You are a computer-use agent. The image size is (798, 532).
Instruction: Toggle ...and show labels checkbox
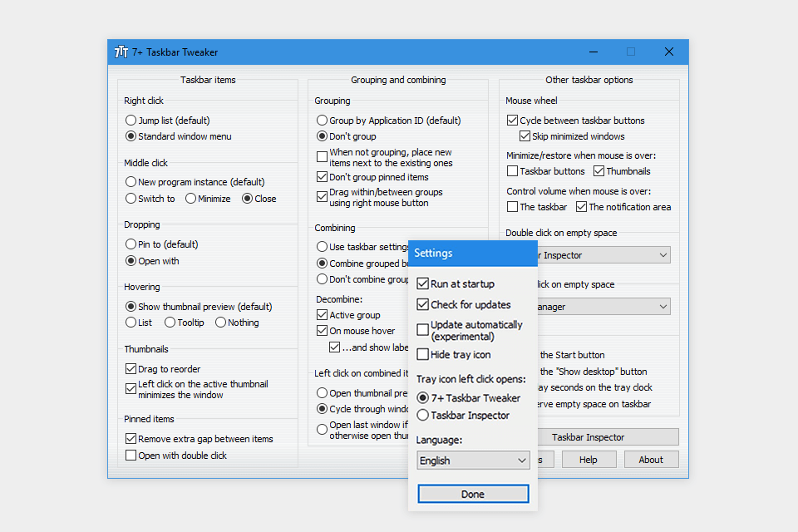334,347
